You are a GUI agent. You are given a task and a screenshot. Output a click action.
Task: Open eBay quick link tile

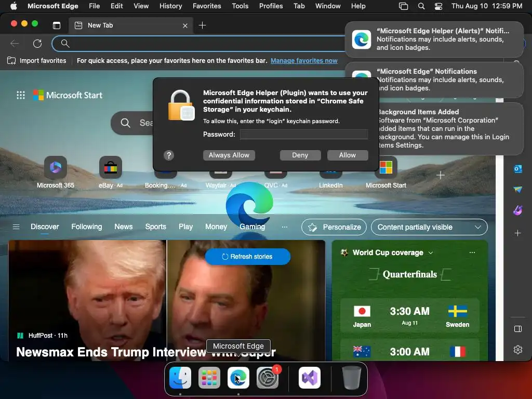pos(111,172)
